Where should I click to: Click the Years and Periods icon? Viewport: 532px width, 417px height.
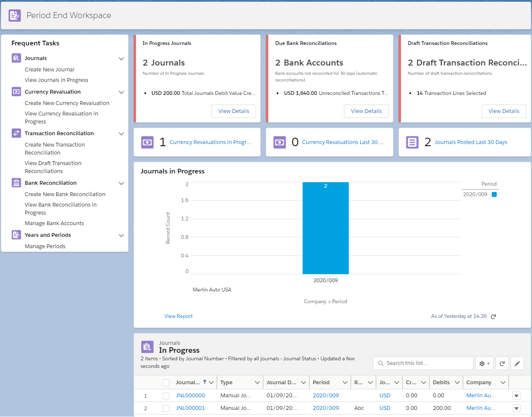coord(16,235)
